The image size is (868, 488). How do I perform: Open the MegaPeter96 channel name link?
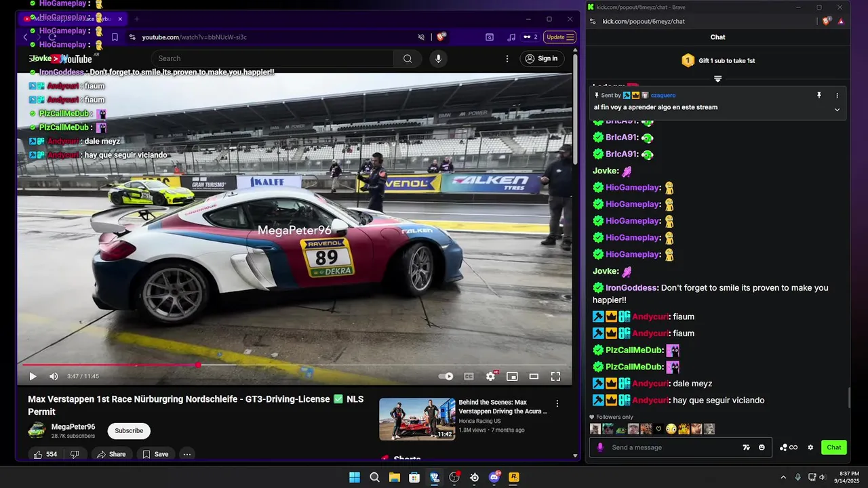click(x=73, y=426)
